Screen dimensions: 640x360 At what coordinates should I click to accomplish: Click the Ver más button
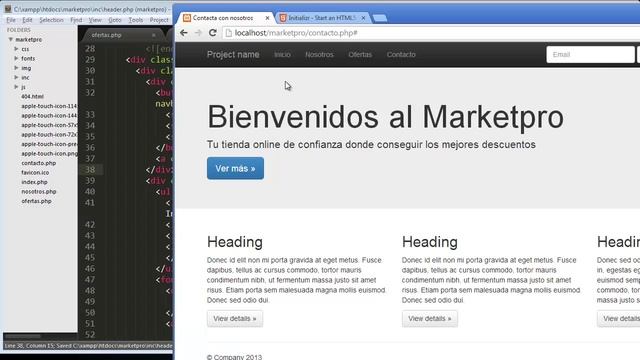click(235, 168)
